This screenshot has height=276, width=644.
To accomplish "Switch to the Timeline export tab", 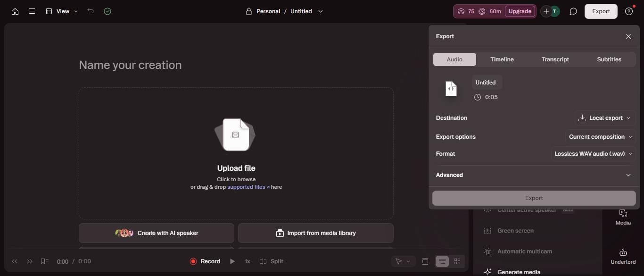I will coord(502,59).
